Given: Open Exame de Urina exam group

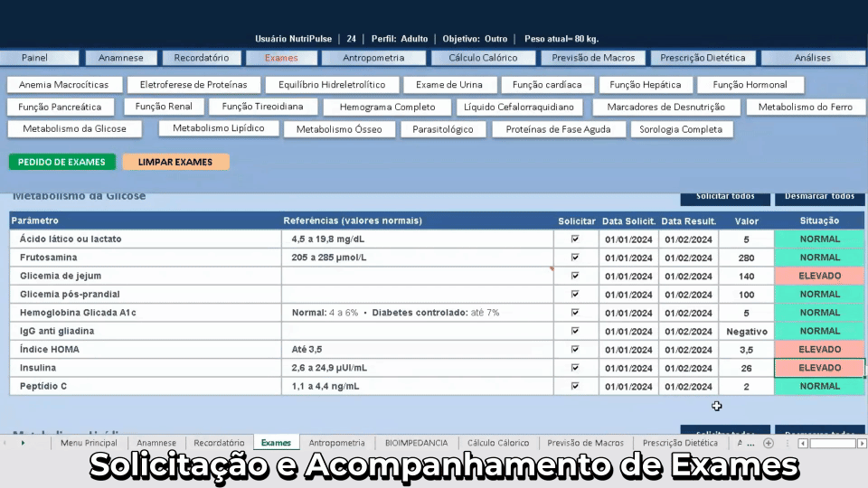Looking at the screenshot, I should pyautogui.click(x=449, y=85).
